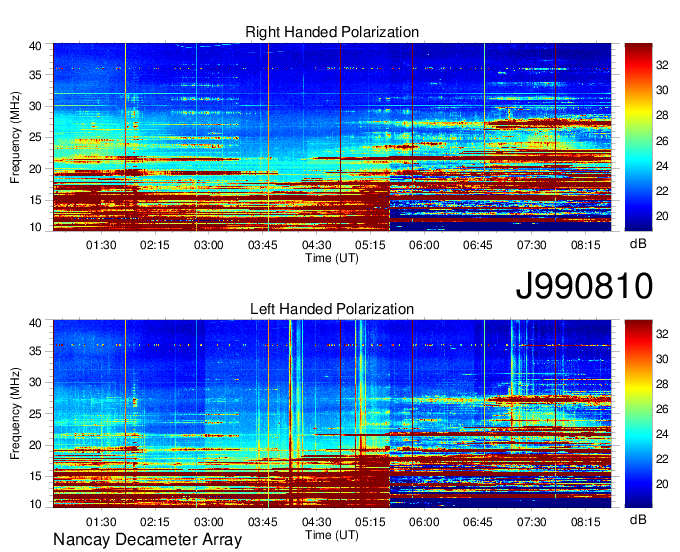Click the 20 dB tick on the top color bar
Viewport: 680px width, 552px height.
(x=662, y=216)
